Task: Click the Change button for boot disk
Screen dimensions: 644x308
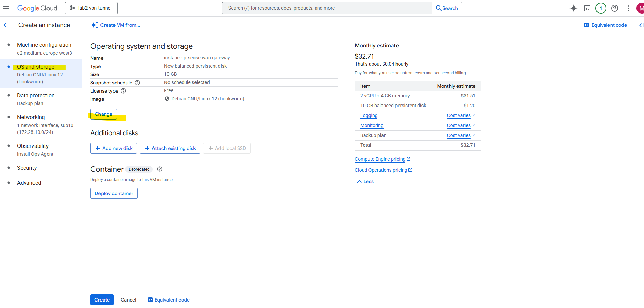Action: [x=103, y=114]
